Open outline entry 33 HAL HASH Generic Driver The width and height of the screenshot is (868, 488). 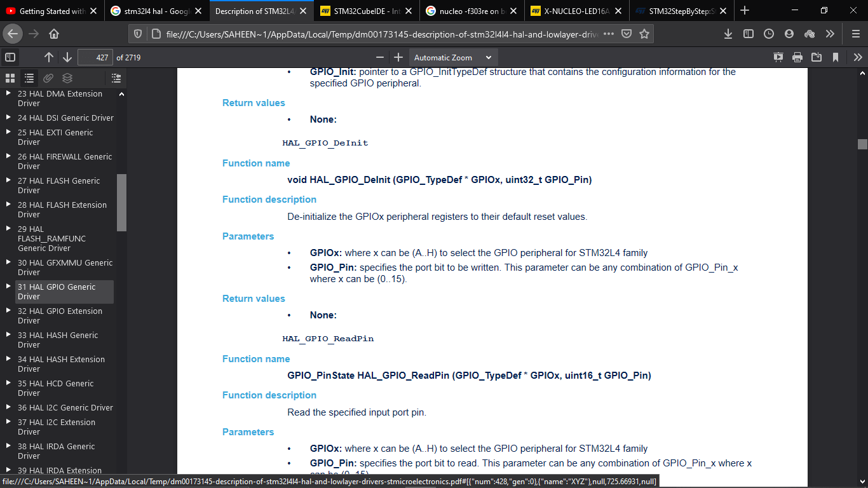coord(58,340)
